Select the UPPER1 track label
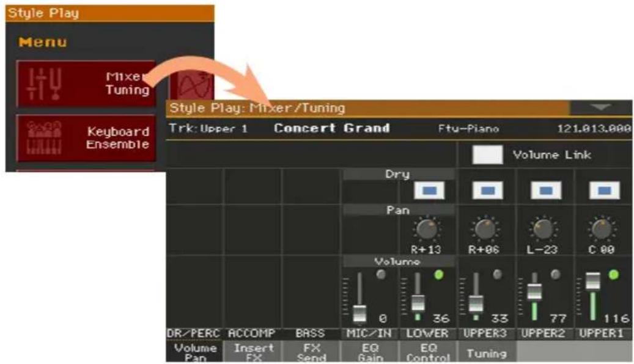The image size is (634, 364). (x=602, y=333)
